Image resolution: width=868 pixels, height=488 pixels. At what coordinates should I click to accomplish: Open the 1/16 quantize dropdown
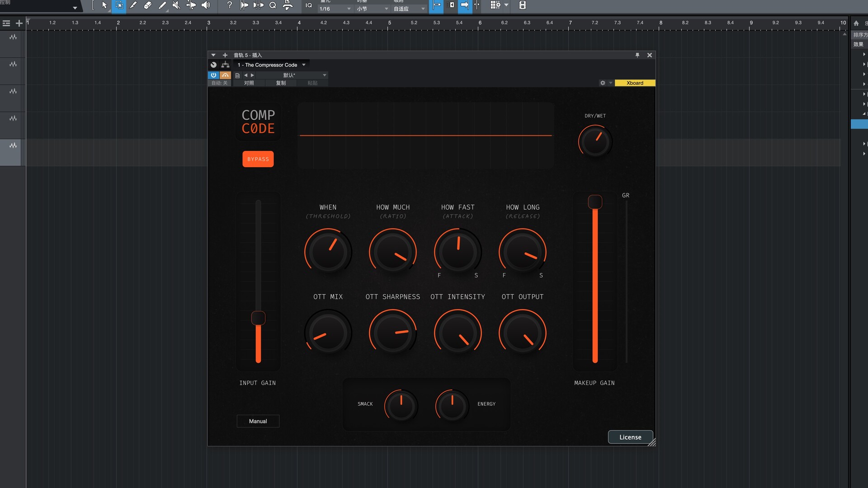[335, 9]
